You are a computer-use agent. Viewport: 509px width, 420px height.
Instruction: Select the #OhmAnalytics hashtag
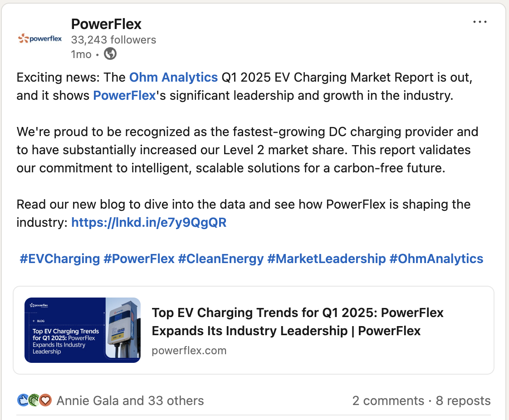(436, 259)
